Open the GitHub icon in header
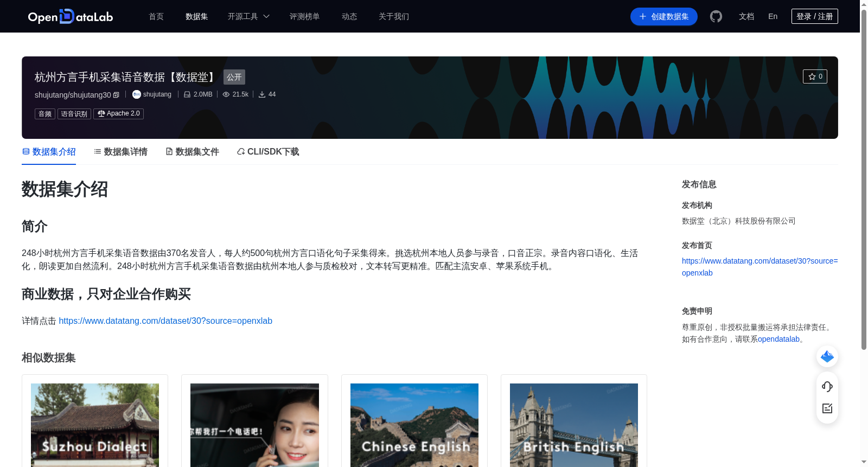Viewport: 868px width, 467px height. tap(716, 17)
